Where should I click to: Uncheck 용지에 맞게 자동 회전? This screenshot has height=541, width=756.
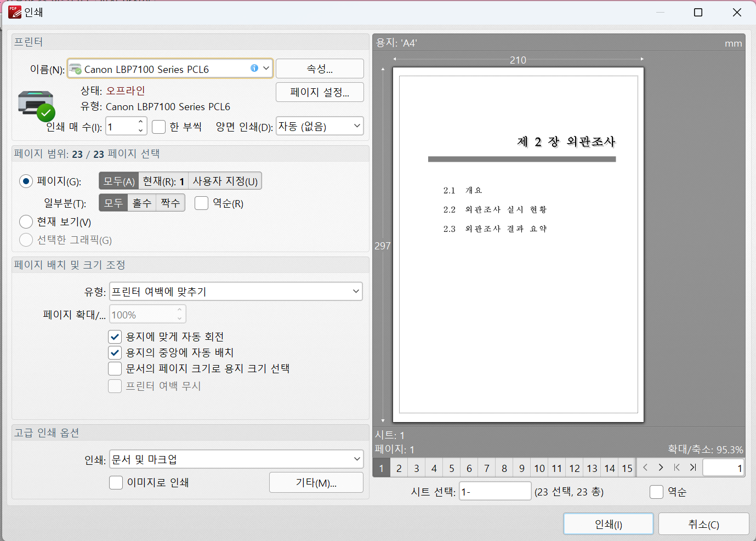coord(115,337)
